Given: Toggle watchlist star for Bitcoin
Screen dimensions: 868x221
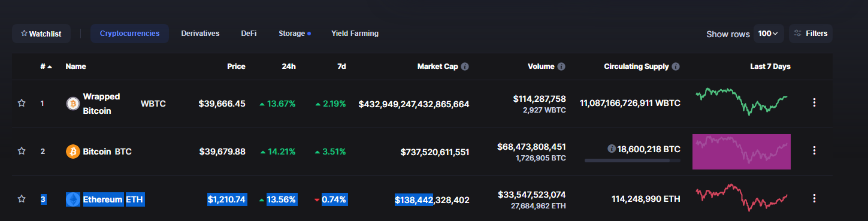Looking at the screenshot, I should coord(22,151).
